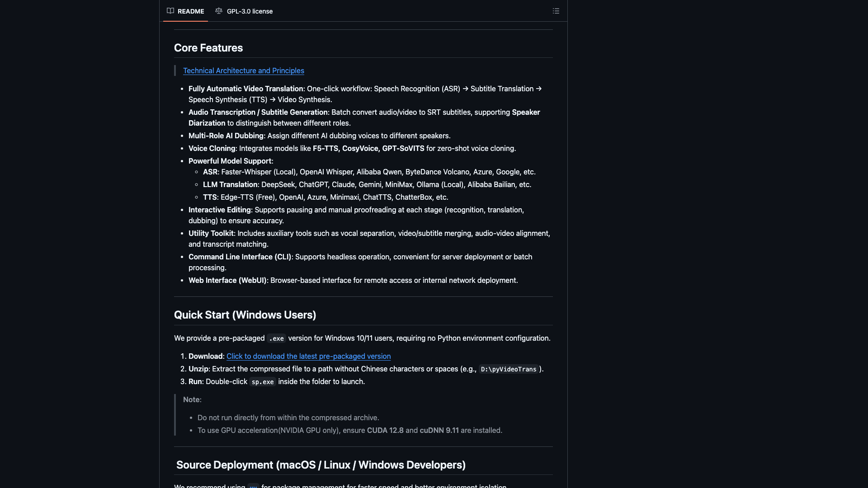The height and width of the screenshot is (488, 868).
Task: Click the license scale icon
Action: tap(219, 11)
